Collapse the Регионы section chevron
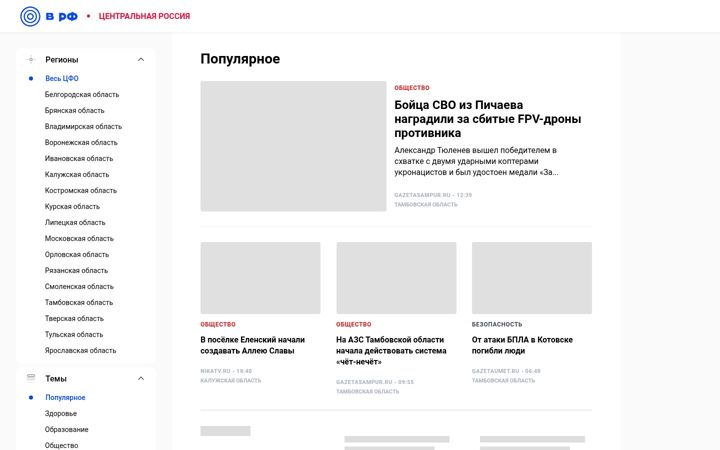The height and width of the screenshot is (450, 720). [141, 60]
